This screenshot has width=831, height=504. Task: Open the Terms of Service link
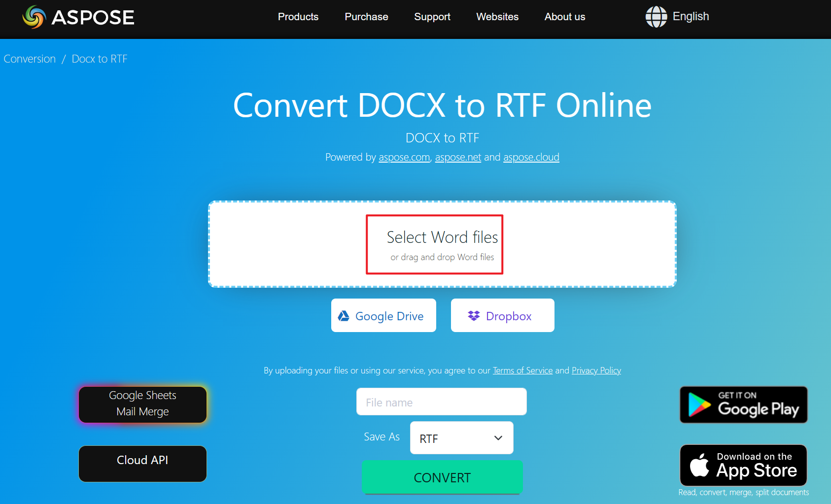(x=522, y=370)
